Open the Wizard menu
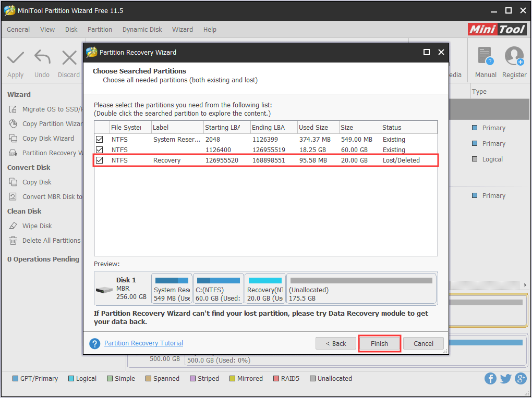 (183, 30)
